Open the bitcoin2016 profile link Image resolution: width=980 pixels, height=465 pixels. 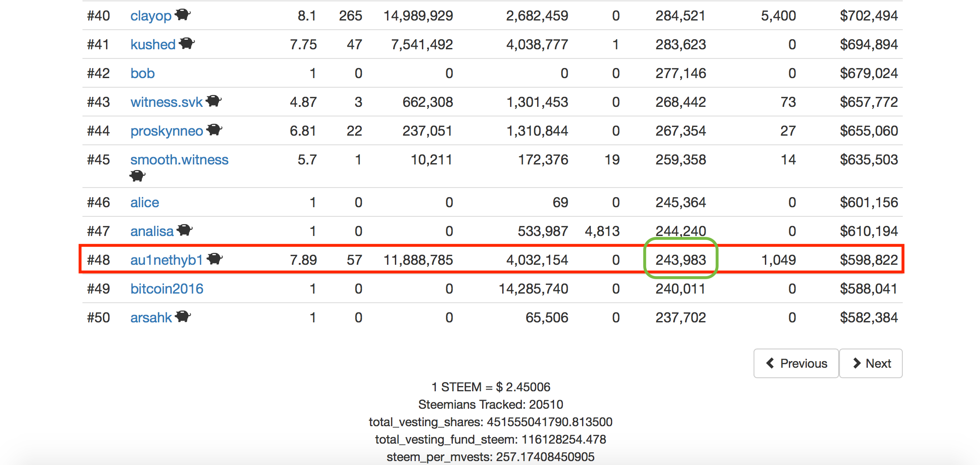pyautogui.click(x=167, y=289)
